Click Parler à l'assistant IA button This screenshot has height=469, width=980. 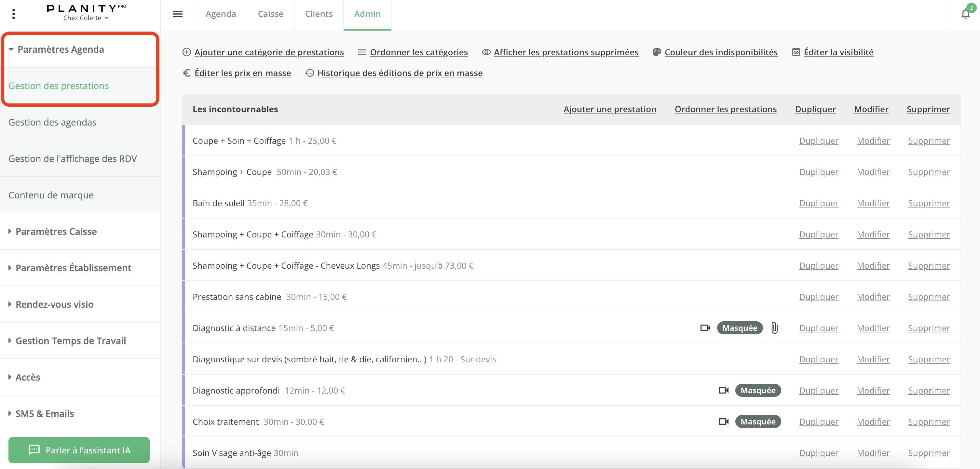[x=79, y=450]
